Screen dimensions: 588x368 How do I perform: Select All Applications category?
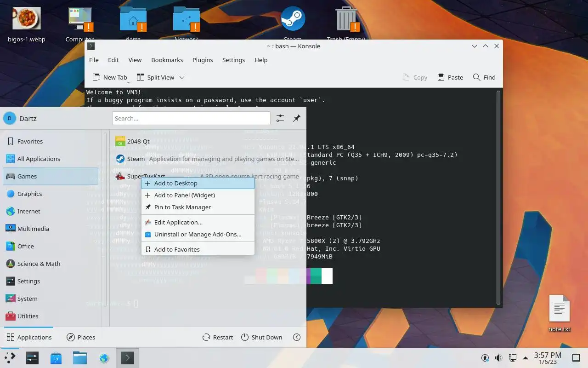coord(51,159)
